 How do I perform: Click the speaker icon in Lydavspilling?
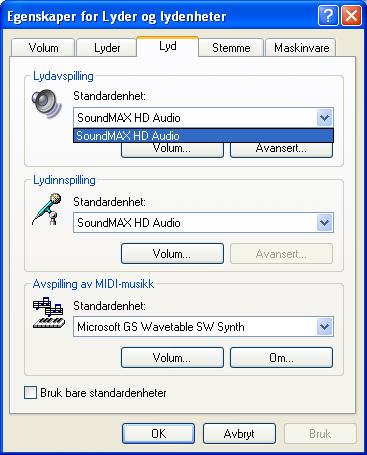pyautogui.click(x=47, y=104)
